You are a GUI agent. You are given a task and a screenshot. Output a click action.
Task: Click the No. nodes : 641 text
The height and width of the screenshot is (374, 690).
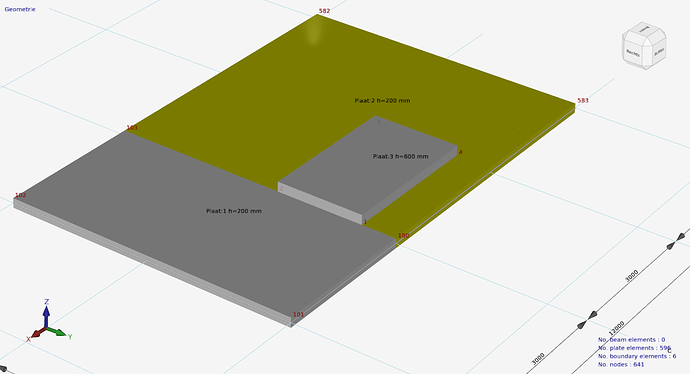(x=621, y=364)
